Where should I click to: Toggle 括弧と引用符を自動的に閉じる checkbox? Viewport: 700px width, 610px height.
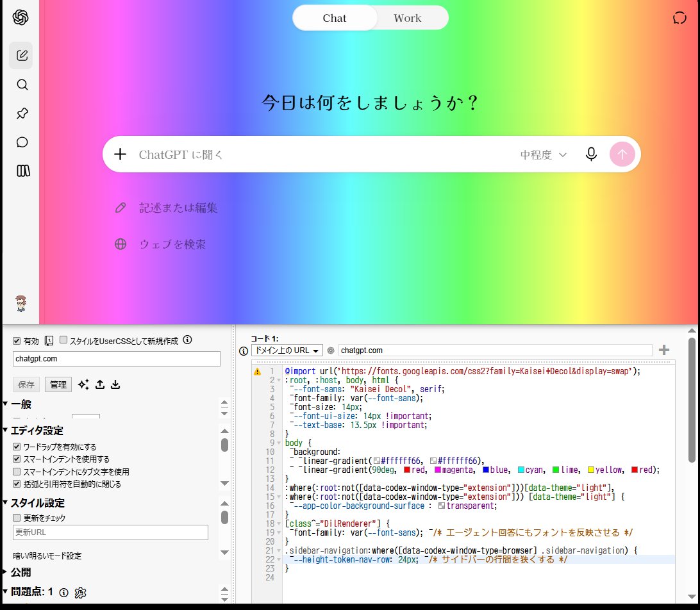click(17, 484)
